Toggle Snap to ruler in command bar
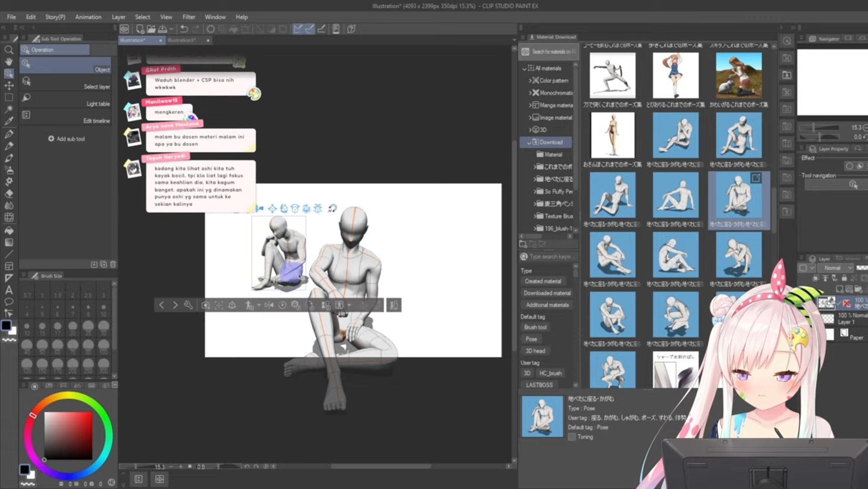868x489 pixels. click(x=298, y=29)
